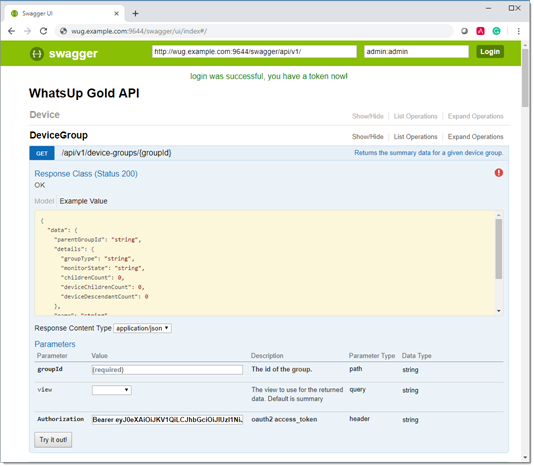Click the Try it out! button

click(x=53, y=440)
